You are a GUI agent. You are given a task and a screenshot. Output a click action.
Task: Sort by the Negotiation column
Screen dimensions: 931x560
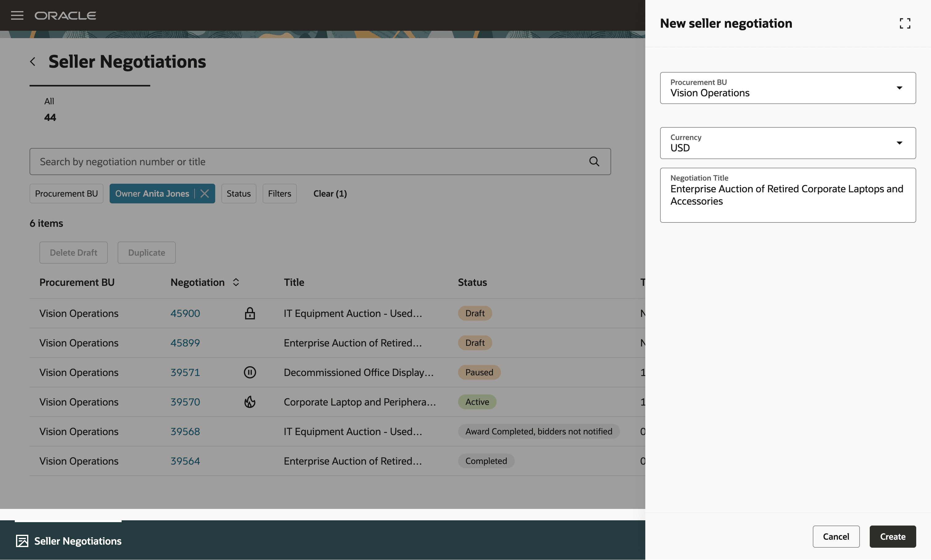[x=236, y=282]
